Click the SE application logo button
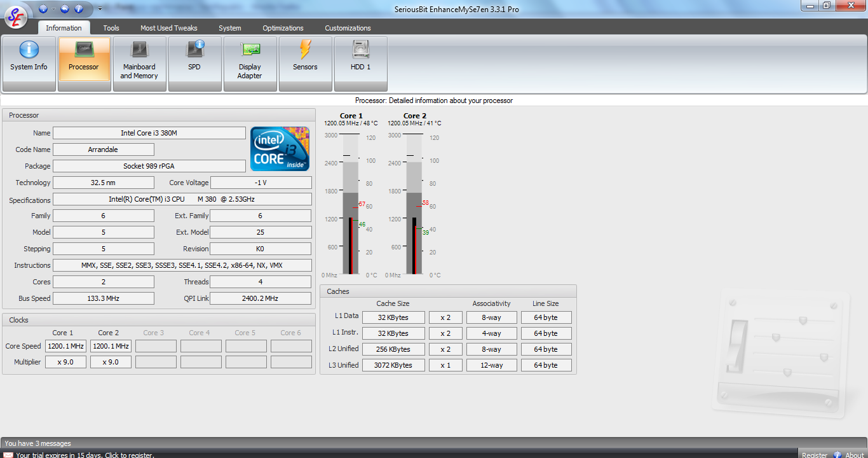This screenshot has width=868, height=458. pos(16,17)
